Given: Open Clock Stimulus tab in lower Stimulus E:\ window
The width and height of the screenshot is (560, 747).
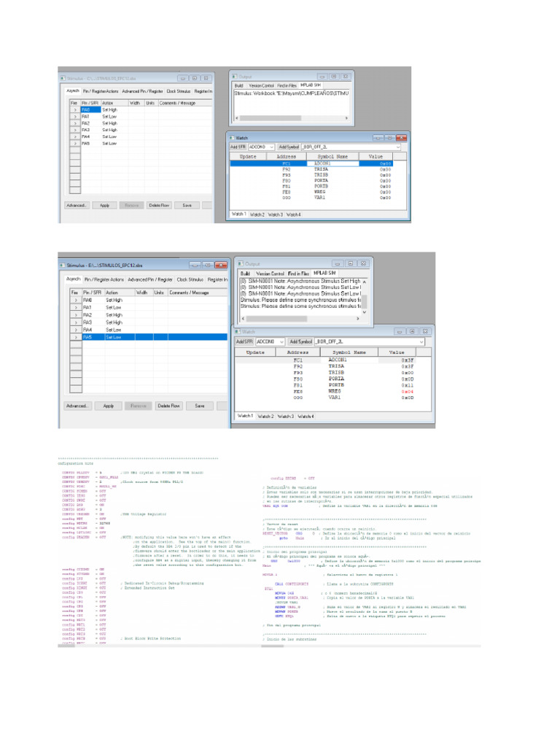Looking at the screenshot, I should click(190, 279).
